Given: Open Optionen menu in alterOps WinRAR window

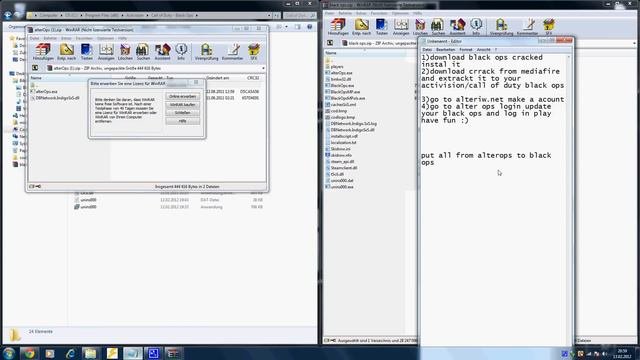Looking at the screenshot, I should point(105,38).
